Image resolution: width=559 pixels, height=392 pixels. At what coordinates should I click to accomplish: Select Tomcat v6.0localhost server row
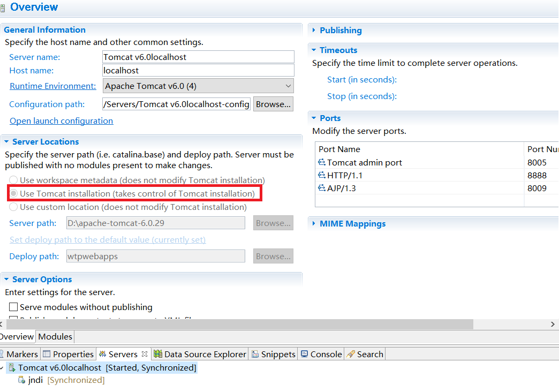click(102, 367)
